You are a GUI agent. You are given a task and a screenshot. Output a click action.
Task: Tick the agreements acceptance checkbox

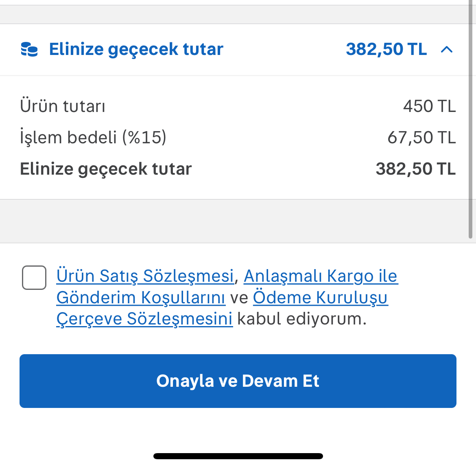(34, 278)
